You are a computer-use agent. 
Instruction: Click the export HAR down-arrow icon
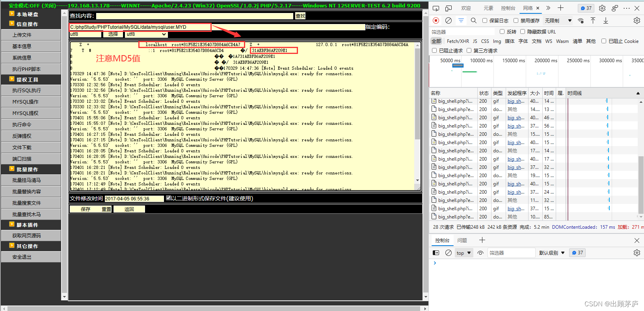[606, 20]
